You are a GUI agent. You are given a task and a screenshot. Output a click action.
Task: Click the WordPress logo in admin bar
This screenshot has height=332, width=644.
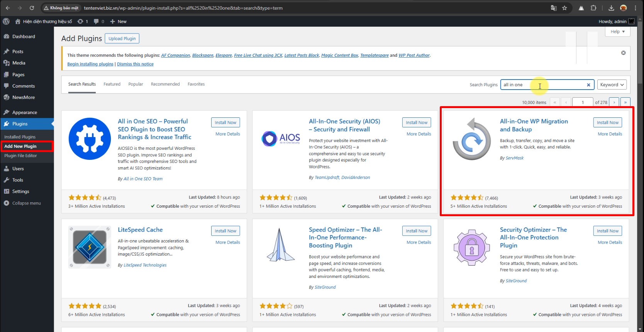[x=6, y=21]
